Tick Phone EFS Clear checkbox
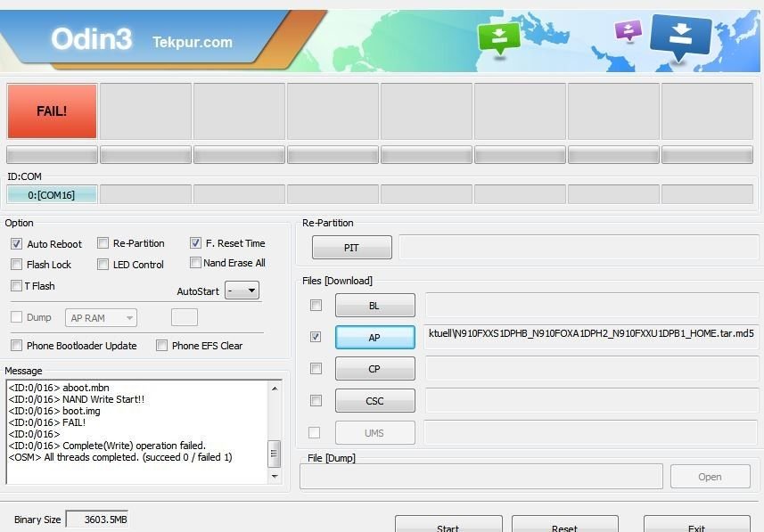This screenshot has width=764, height=532. [x=161, y=346]
